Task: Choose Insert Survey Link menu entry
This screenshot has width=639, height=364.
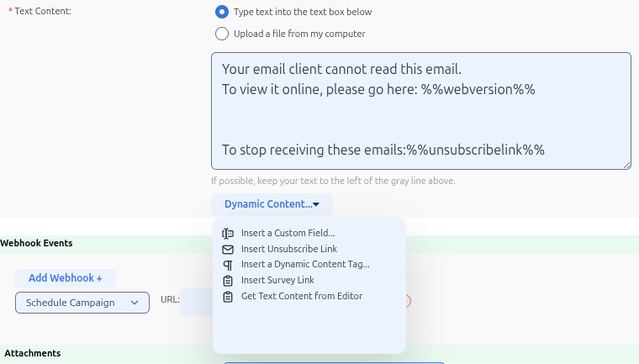Action: click(x=277, y=280)
